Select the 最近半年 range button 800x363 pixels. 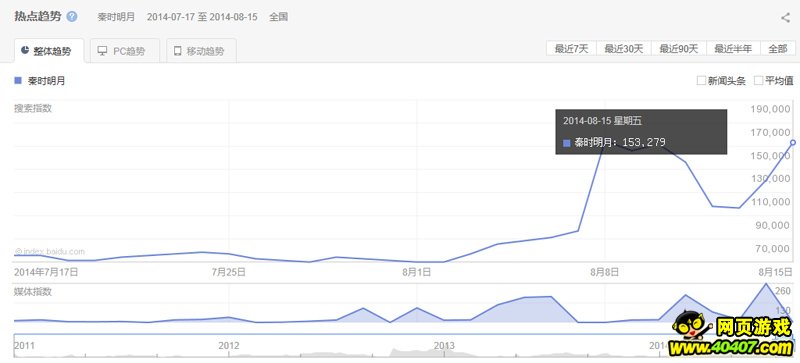(733, 49)
